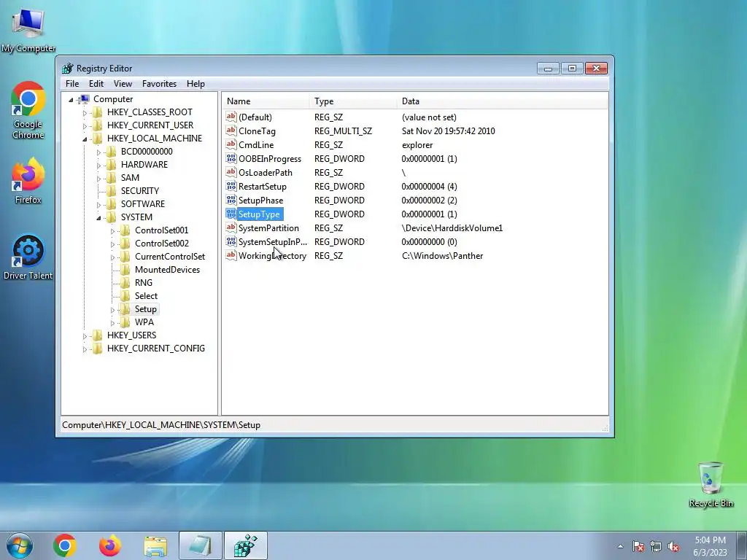Image resolution: width=747 pixels, height=560 pixels.
Task: Click the Setup folder icon
Action: [x=125, y=309]
